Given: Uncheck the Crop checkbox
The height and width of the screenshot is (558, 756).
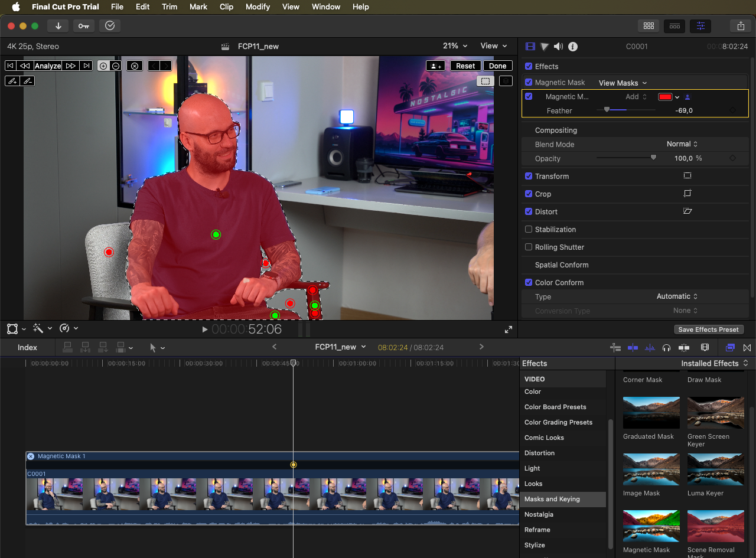Looking at the screenshot, I should coord(529,194).
